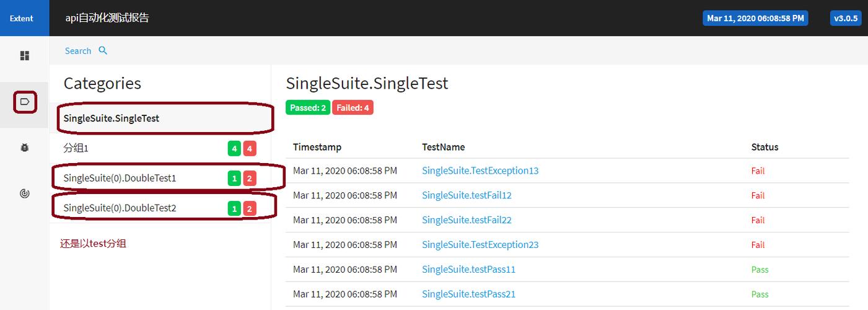Click the Extent logo

(22, 18)
